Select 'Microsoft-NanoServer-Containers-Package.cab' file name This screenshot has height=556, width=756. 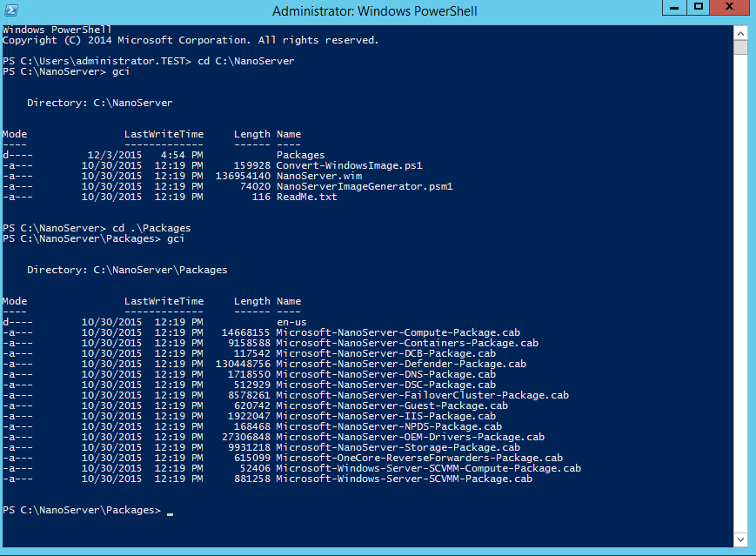(x=407, y=343)
